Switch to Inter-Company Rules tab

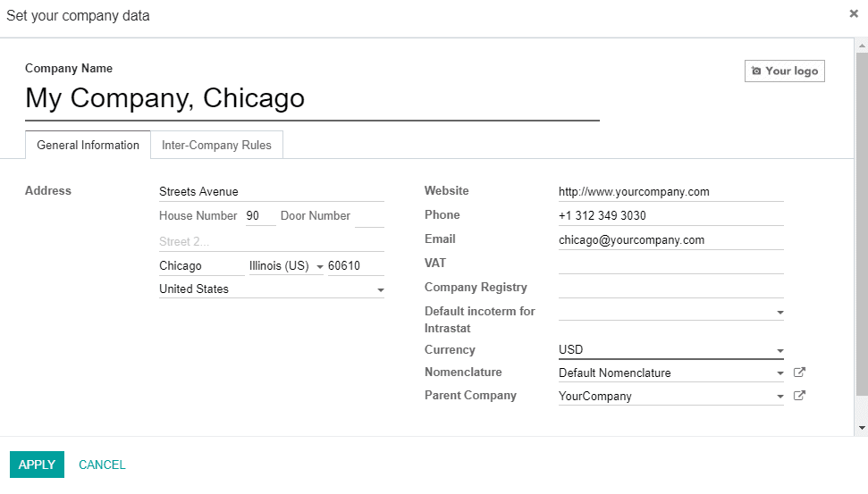pyautogui.click(x=216, y=145)
